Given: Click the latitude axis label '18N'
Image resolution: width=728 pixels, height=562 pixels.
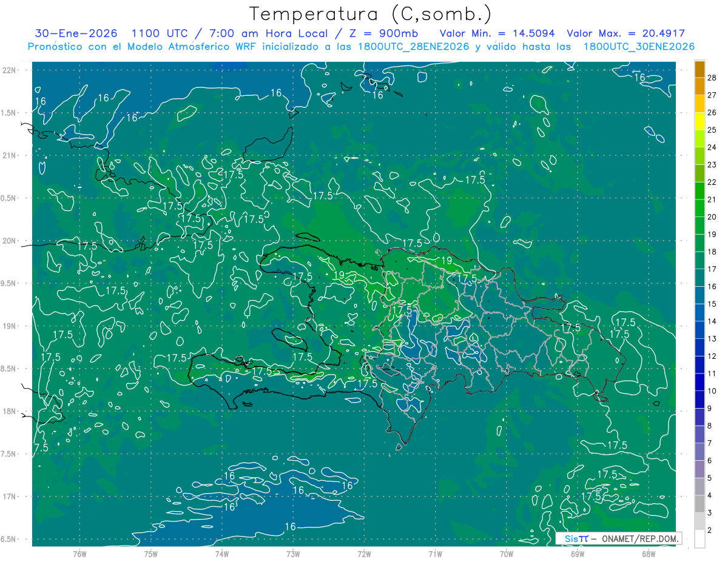Looking at the screenshot, I should [x=10, y=411].
